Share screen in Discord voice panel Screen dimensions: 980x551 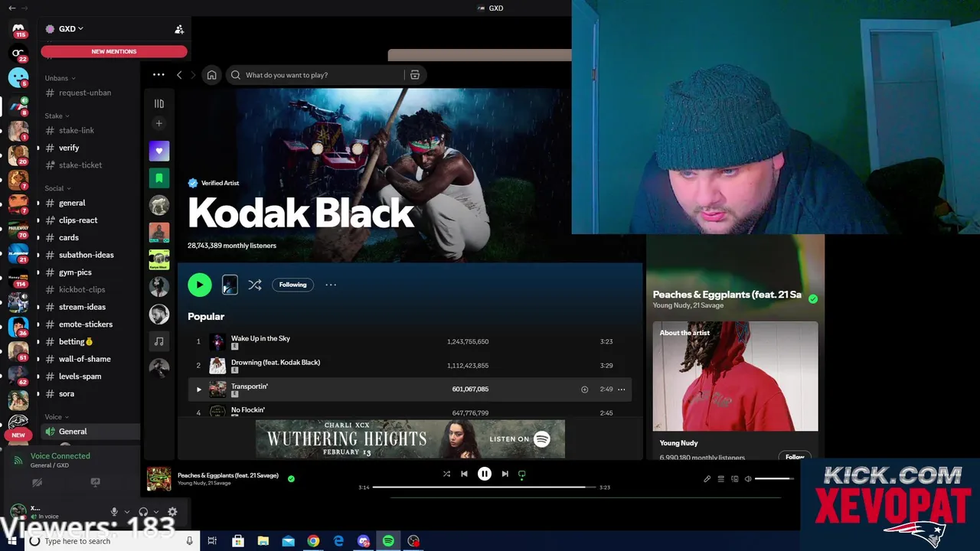point(95,483)
